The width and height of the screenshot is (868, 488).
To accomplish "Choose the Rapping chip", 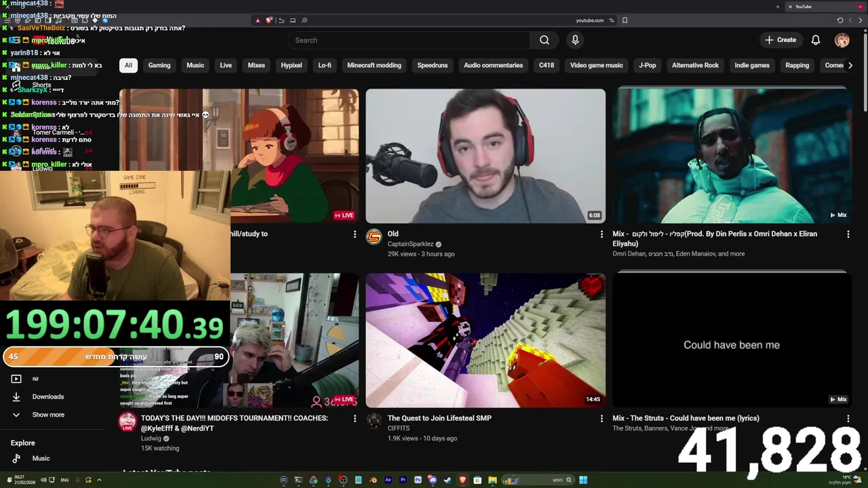I will [x=797, y=65].
